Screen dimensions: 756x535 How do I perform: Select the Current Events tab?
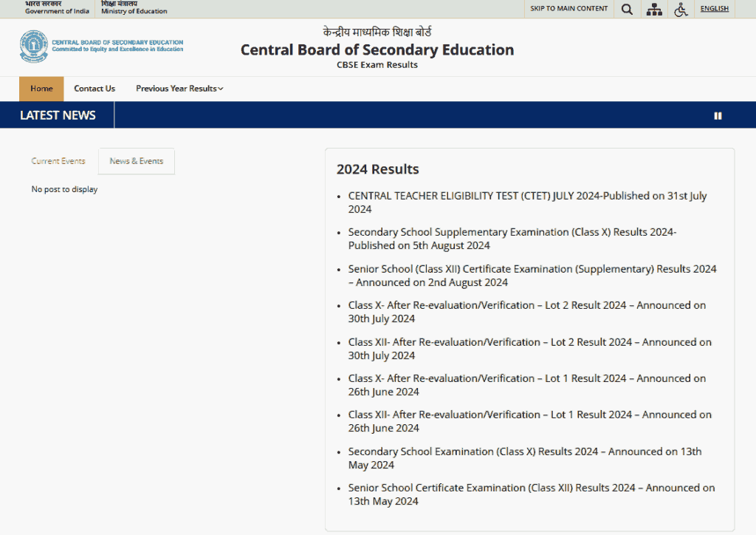click(58, 161)
